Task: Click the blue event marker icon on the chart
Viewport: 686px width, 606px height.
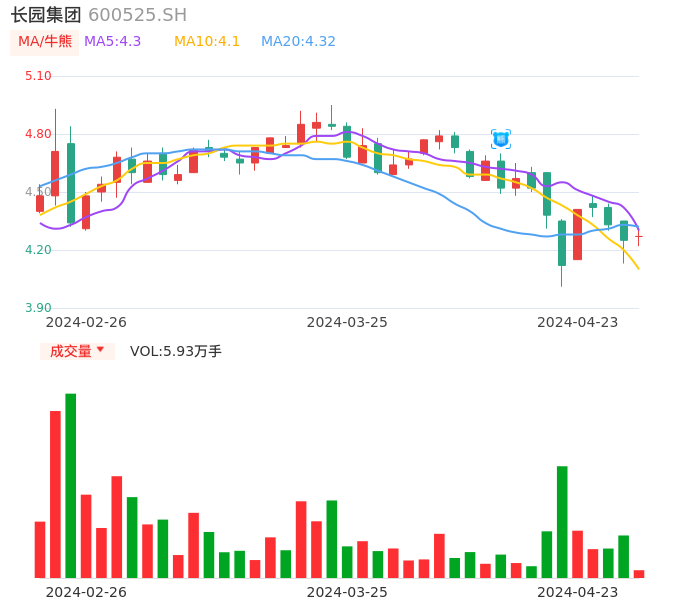Action: pos(501,139)
